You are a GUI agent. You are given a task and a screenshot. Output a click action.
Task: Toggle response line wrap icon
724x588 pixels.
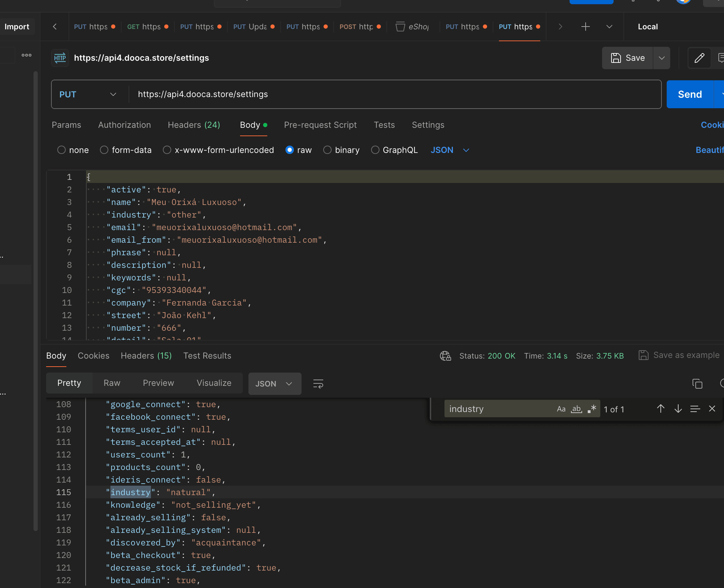318,384
